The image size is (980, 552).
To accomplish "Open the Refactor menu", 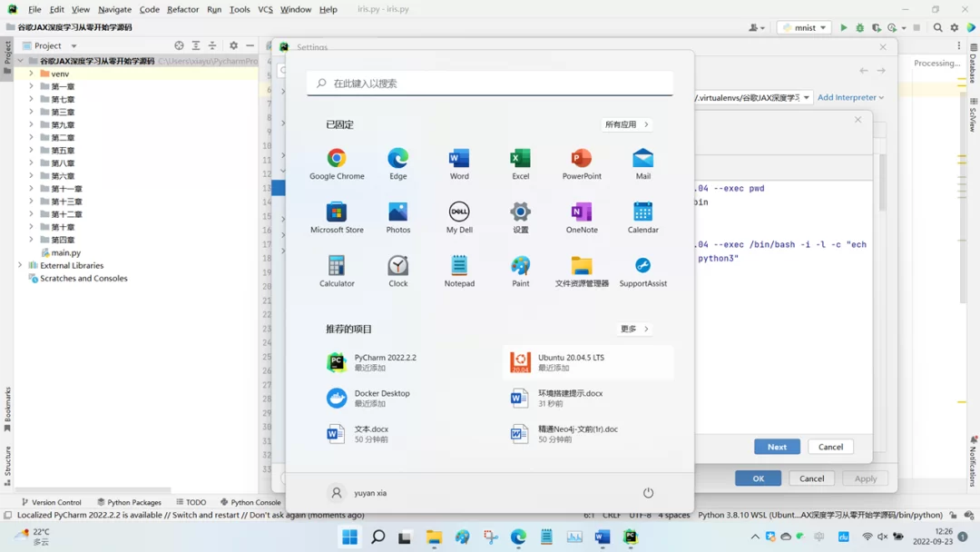I will (x=182, y=9).
